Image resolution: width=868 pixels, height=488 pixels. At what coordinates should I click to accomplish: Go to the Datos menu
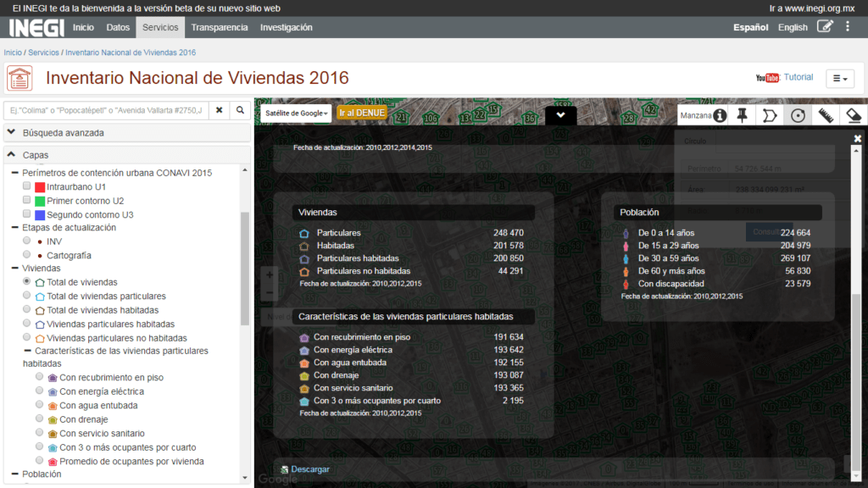118,27
